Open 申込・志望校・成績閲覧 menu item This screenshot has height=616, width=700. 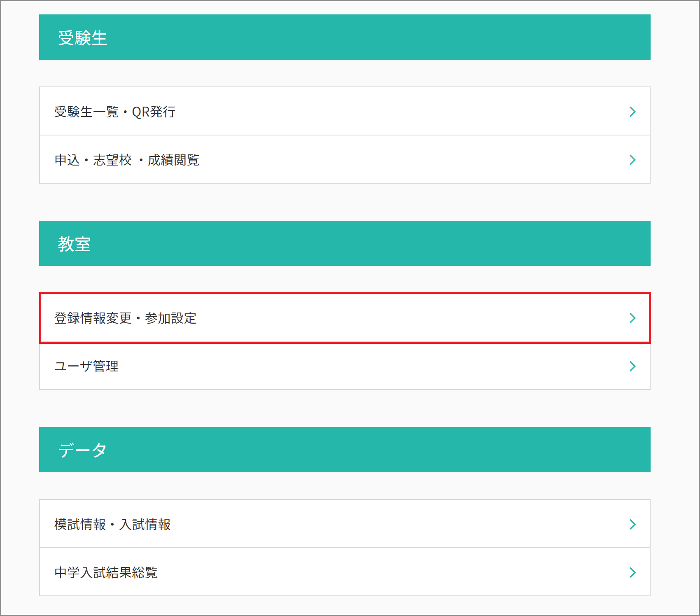point(345,159)
